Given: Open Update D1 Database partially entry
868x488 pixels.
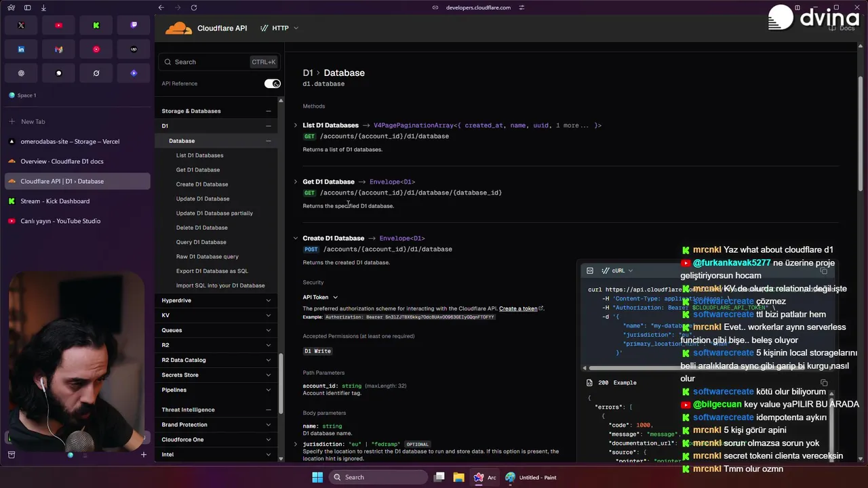Looking at the screenshot, I should (214, 213).
